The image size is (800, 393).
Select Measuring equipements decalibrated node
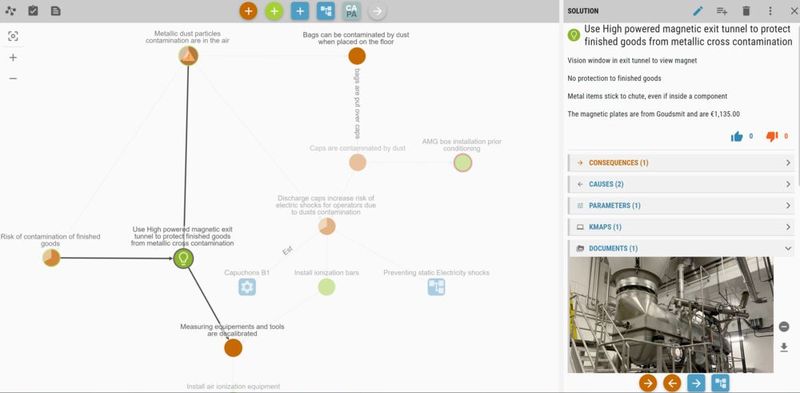point(233,348)
